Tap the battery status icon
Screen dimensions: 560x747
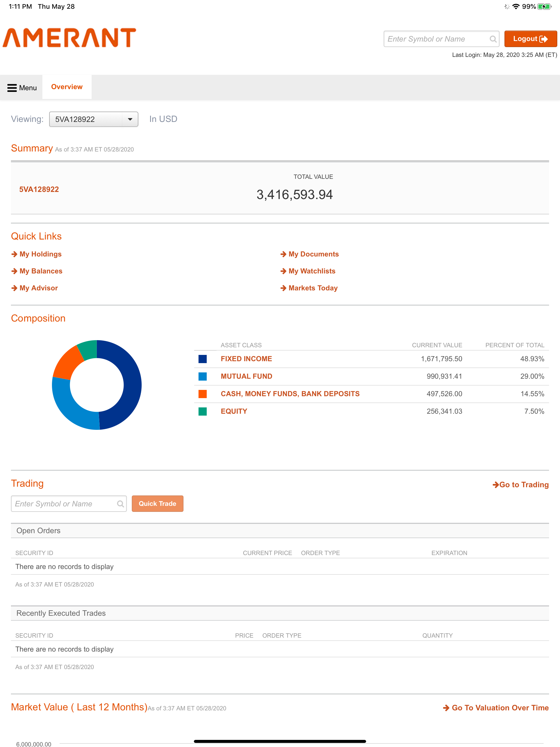tap(544, 6)
